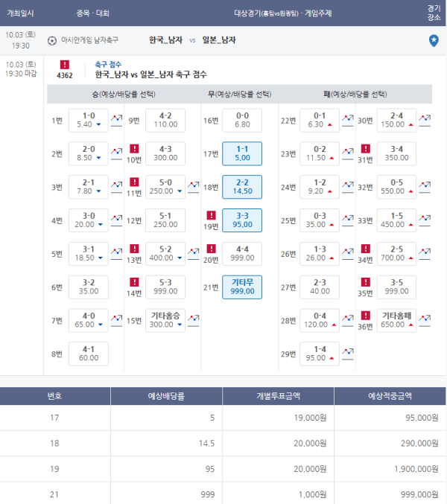Open odds trend chart for 5-0 score

click(193, 188)
